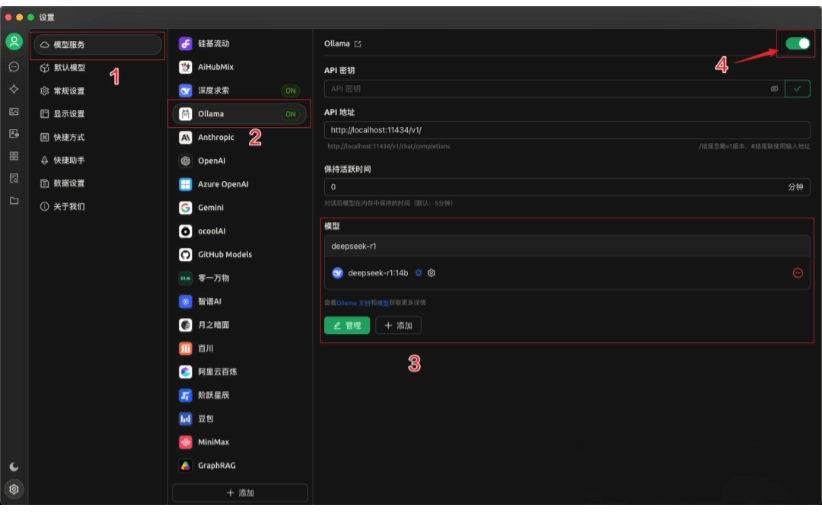The height and width of the screenshot is (512, 822).
Task: Open the agents sparkle sidebar icon
Action: tap(14, 89)
